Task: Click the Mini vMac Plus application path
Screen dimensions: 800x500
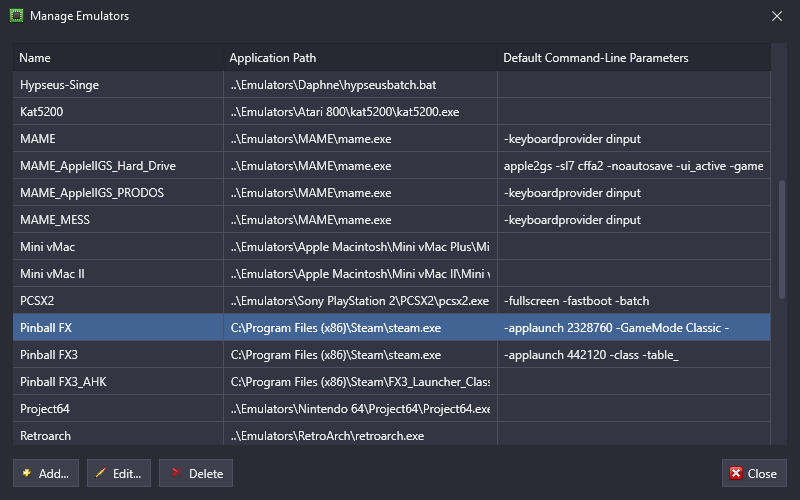Action: [360, 247]
